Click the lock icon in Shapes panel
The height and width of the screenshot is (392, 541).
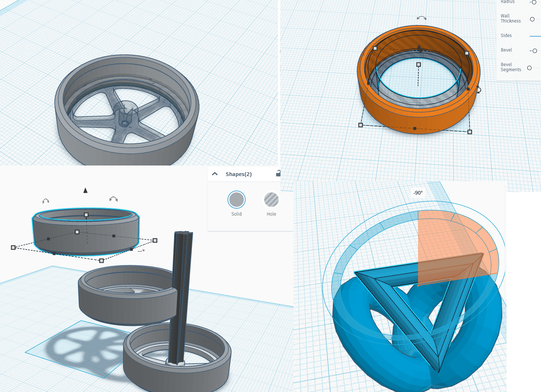point(278,173)
